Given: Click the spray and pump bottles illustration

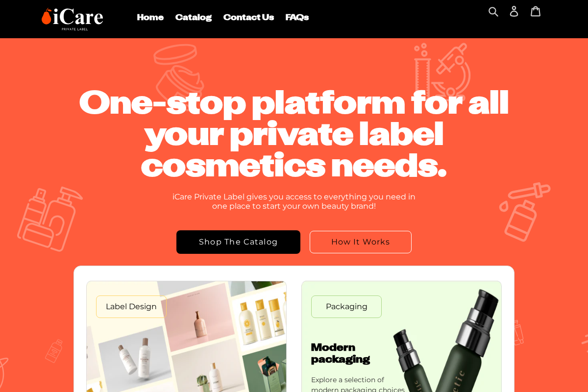Looking at the screenshot, I should pos(48,219).
